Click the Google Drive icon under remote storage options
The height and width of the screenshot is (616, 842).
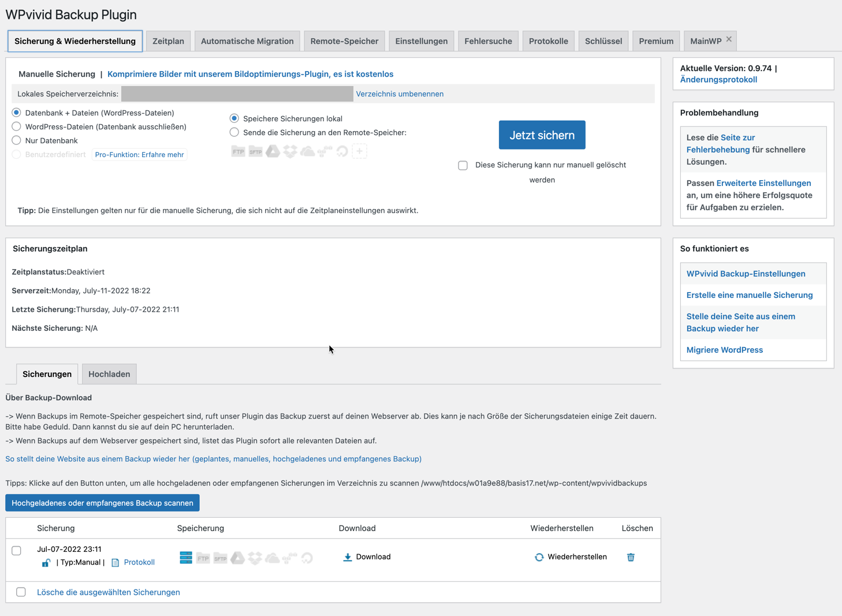(273, 151)
